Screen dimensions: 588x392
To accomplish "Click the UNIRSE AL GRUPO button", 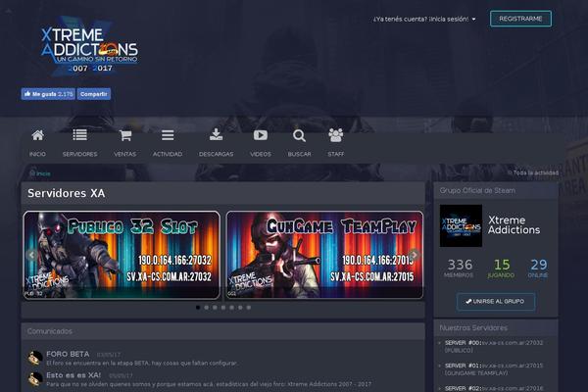I will 495,302.
